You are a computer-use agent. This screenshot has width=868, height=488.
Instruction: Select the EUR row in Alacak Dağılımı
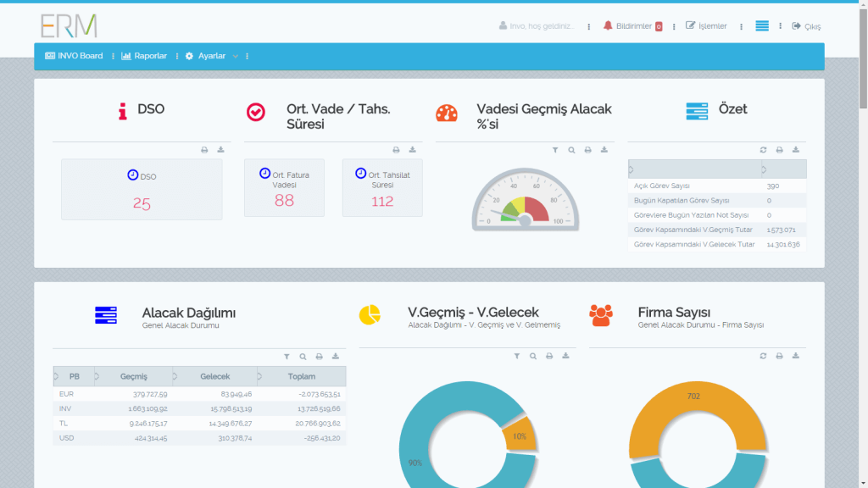[200, 394]
